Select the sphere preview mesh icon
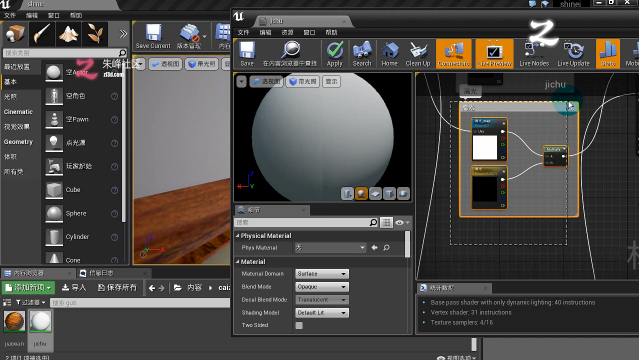Screen dimensions: 639x360 coord(361,193)
